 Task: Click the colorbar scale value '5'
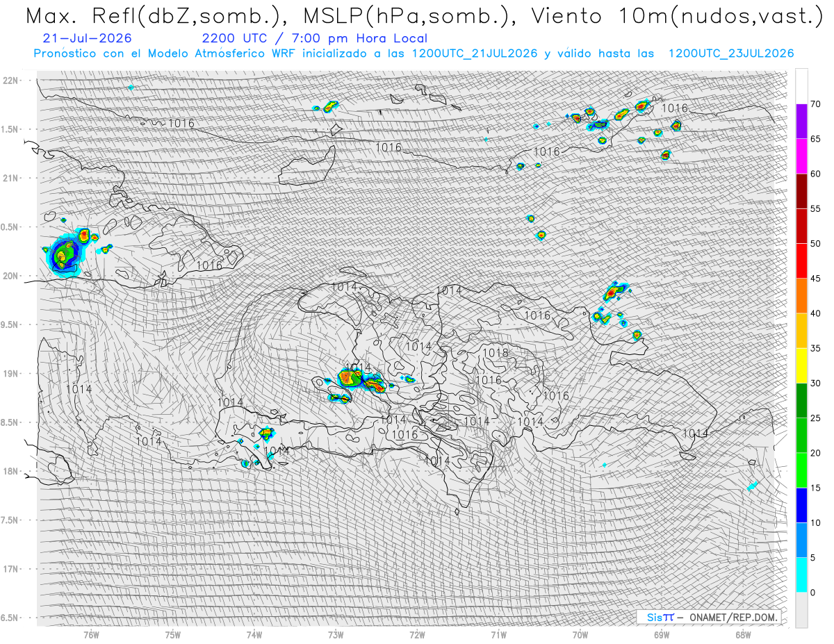coord(813,557)
